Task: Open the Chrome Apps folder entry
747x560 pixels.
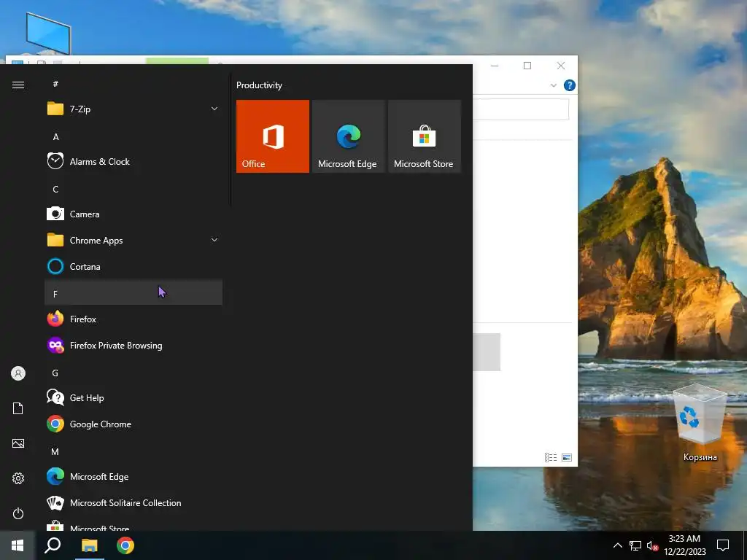Action: click(x=133, y=240)
